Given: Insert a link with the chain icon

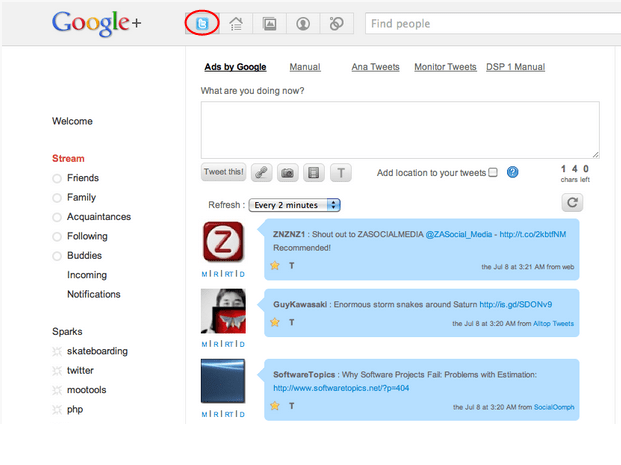Looking at the screenshot, I should 261,173.
